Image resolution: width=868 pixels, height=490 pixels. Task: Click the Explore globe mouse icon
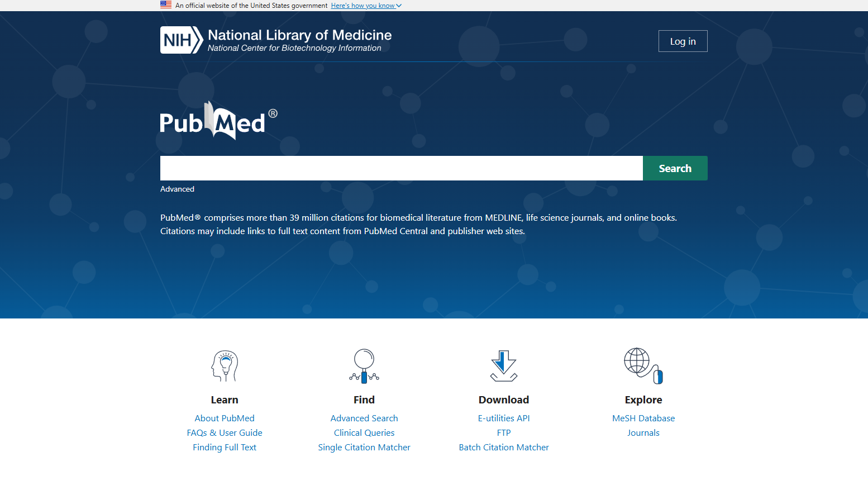643,366
